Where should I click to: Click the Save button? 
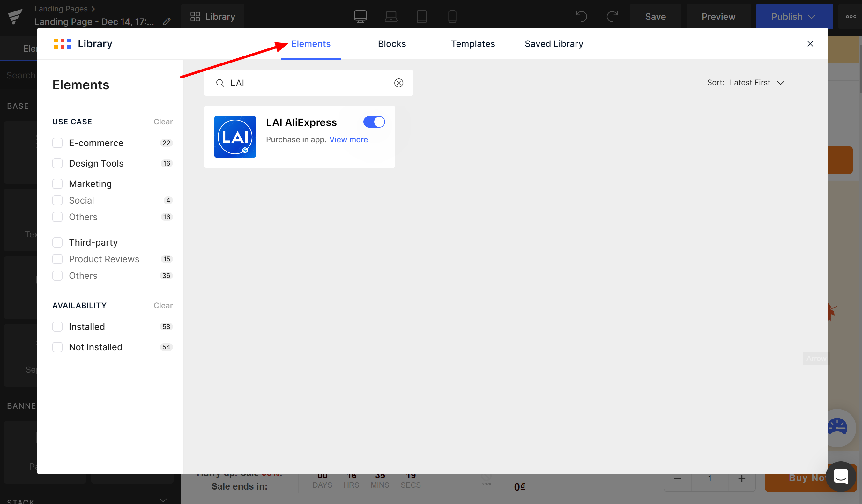[x=655, y=16]
